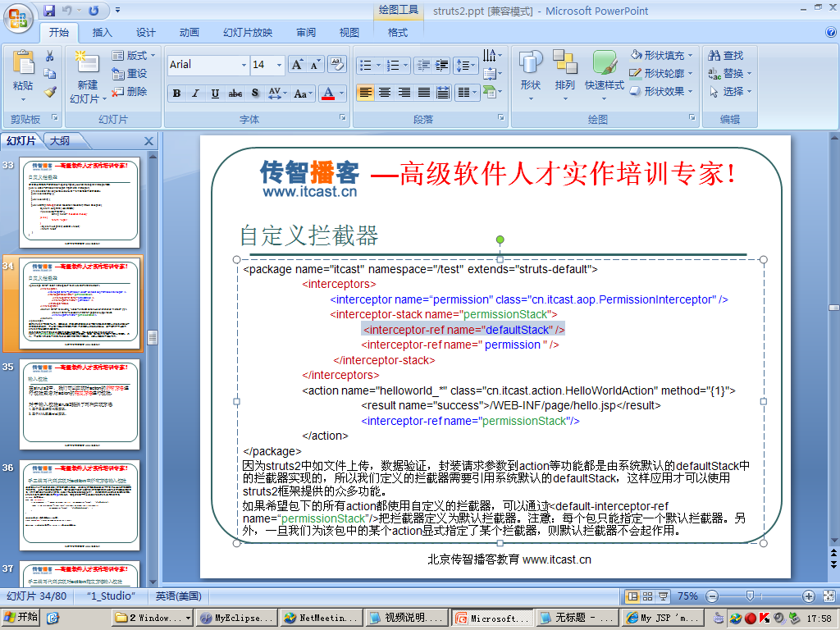Viewport: 840px width, 630px height.
Task: Open line spacing dropdown
Action: click(466, 66)
